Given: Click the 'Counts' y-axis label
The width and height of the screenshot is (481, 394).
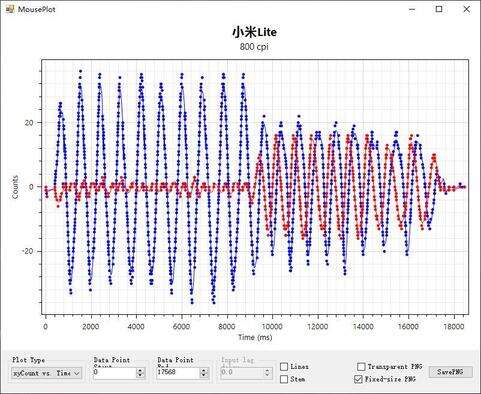Looking at the screenshot, I should tap(15, 187).
